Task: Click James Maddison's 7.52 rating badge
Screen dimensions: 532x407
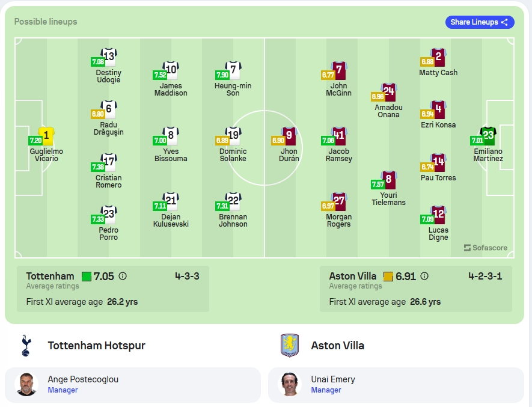Action: point(160,75)
